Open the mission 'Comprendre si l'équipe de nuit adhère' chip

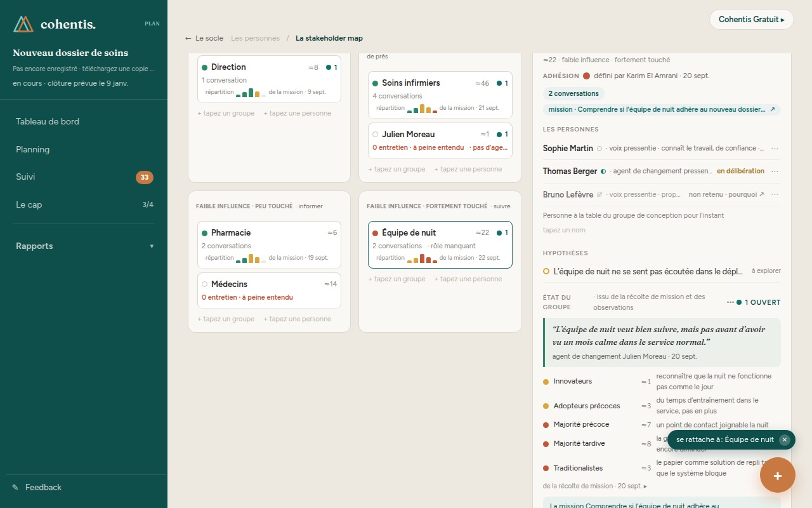662,109
